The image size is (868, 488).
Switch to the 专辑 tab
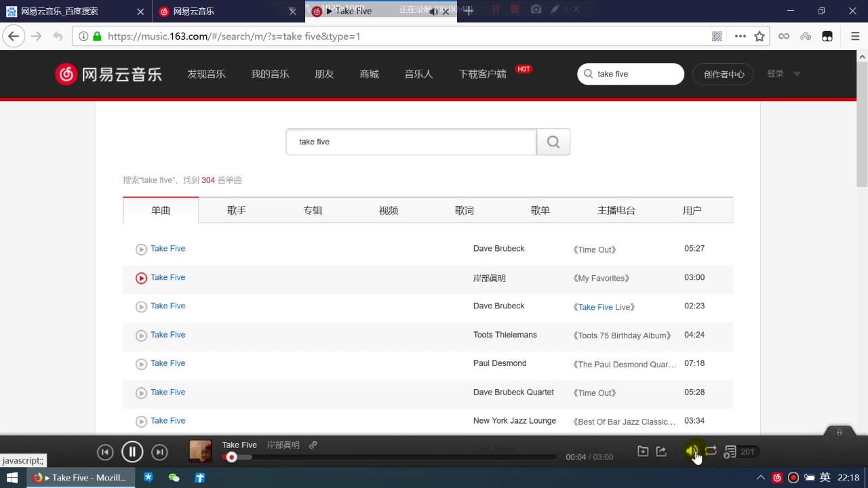(313, 210)
